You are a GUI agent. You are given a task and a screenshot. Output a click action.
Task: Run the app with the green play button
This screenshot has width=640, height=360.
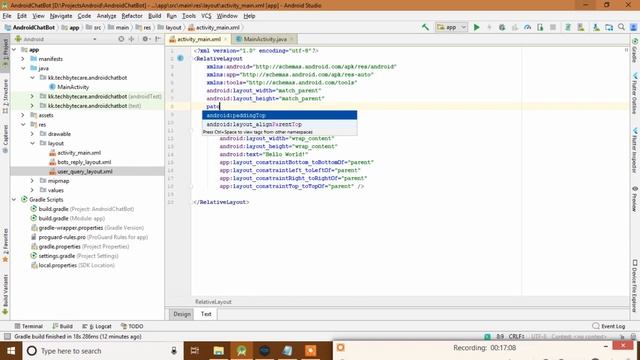click(x=476, y=27)
